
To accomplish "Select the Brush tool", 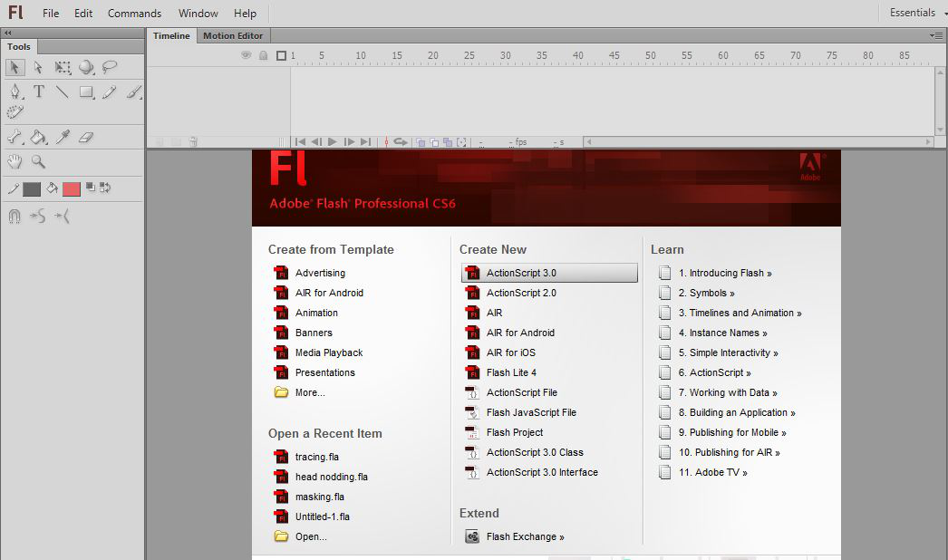I will point(133,92).
